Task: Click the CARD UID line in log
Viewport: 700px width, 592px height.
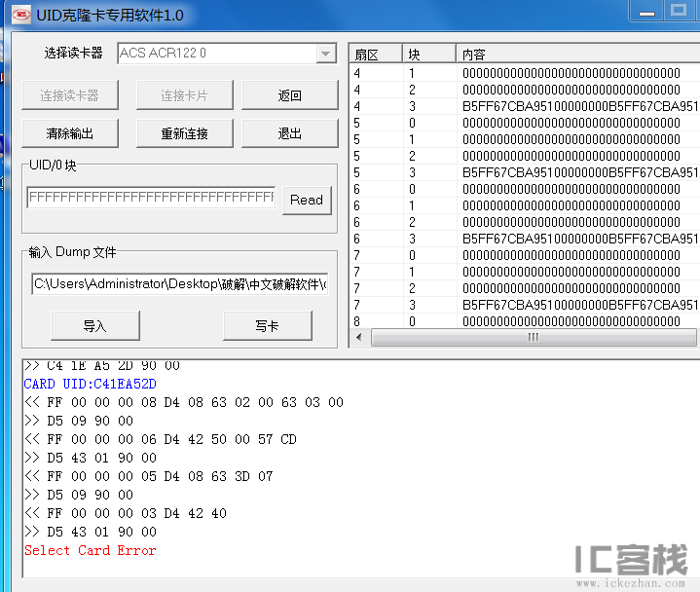Action: pyautogui.click(x=90, y=384)
